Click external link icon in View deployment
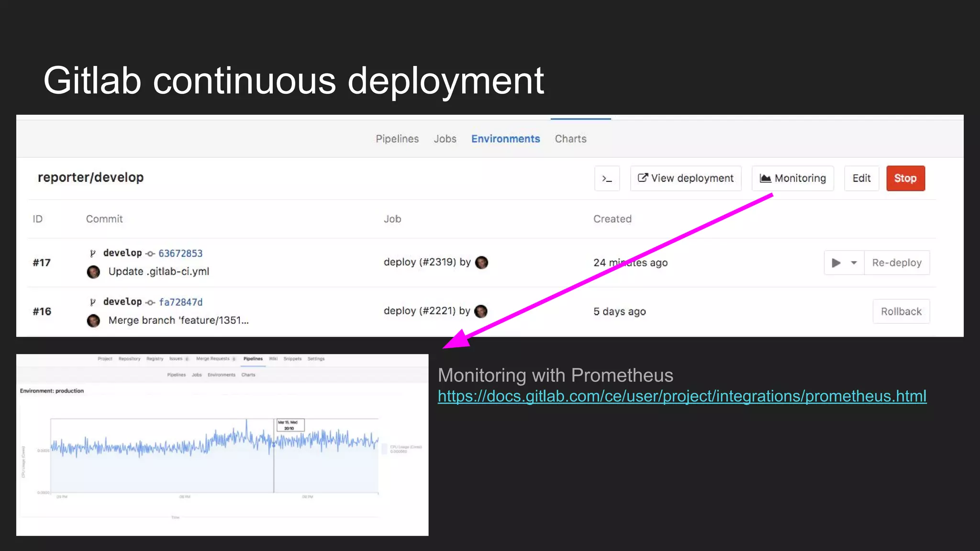 (643, 178)
